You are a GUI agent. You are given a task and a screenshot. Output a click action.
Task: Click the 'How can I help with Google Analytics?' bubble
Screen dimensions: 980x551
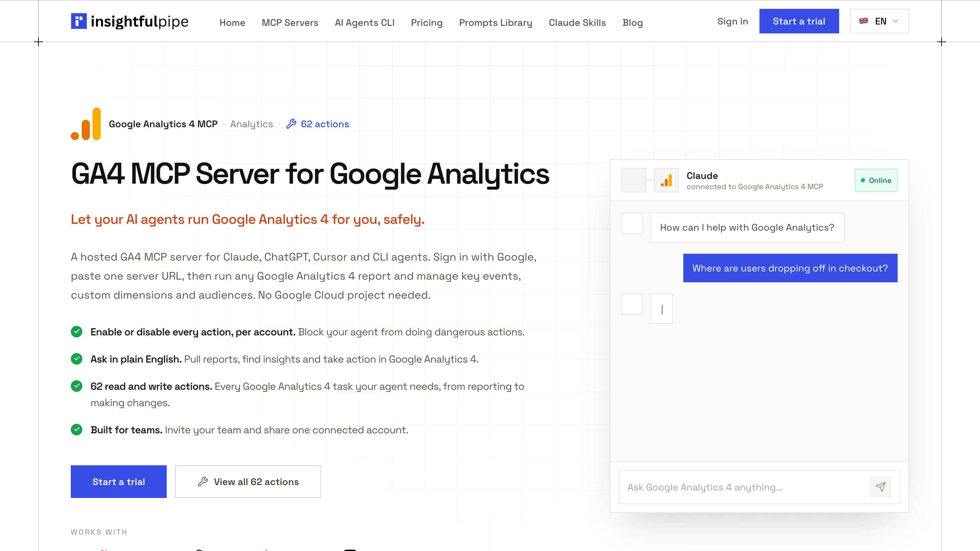pos(747,228)
